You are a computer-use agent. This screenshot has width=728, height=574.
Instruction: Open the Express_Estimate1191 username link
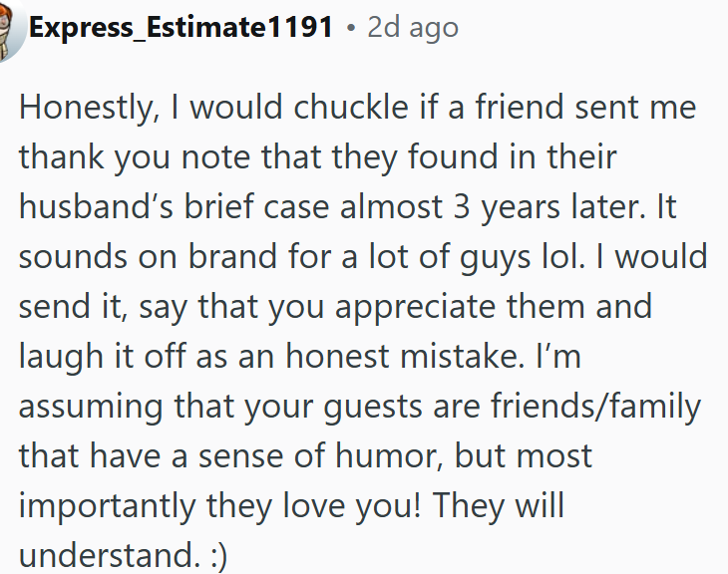tap(181, 27)
